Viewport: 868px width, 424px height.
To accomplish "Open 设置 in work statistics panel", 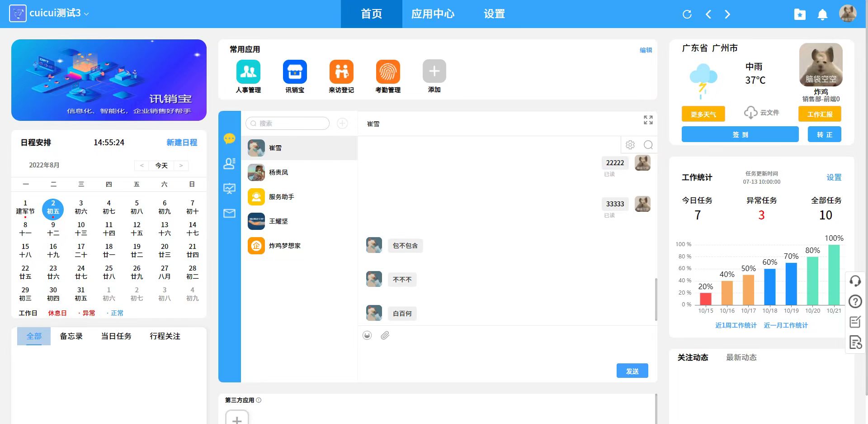I will pos(834,177).
